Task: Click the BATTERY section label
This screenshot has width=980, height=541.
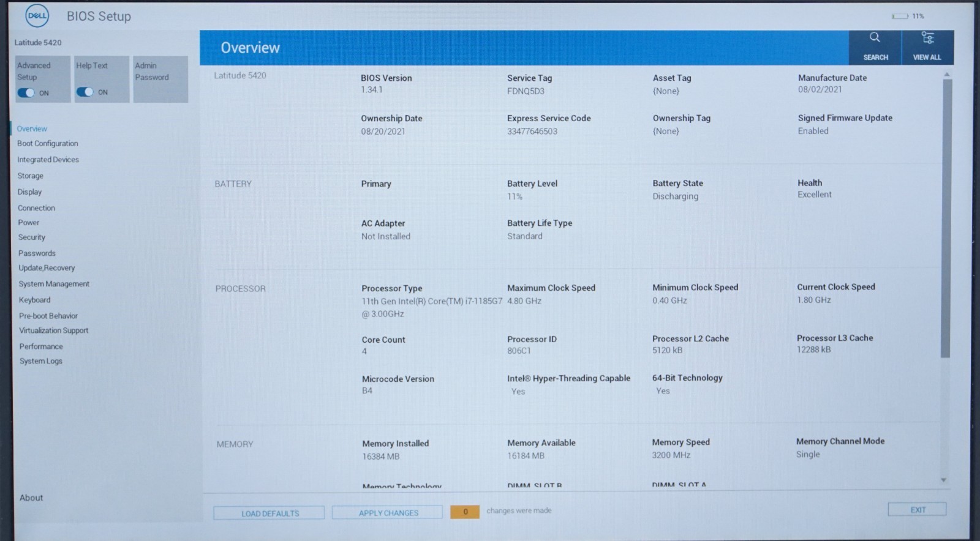Action: pyautogui.click(x=233, y=184)
